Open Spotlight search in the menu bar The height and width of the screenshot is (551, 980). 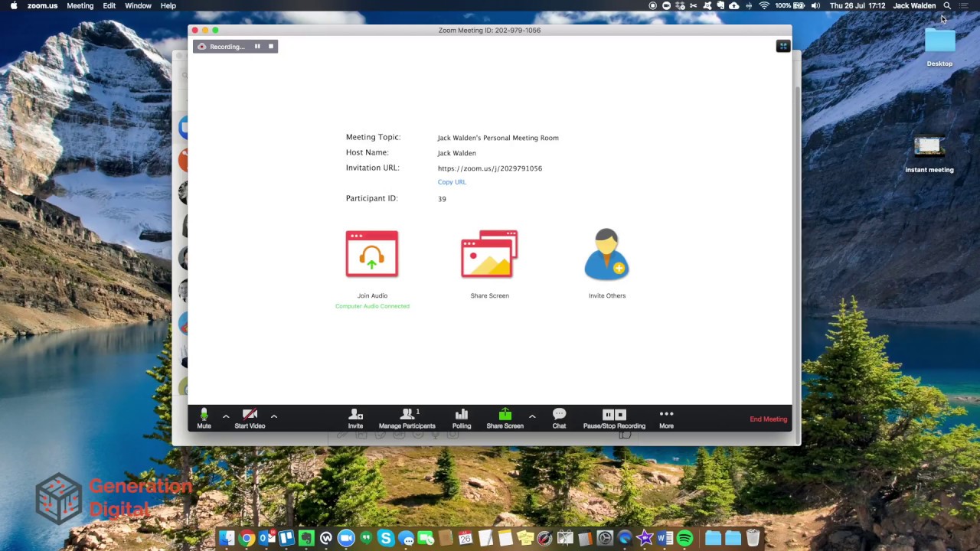pos(947,5)
